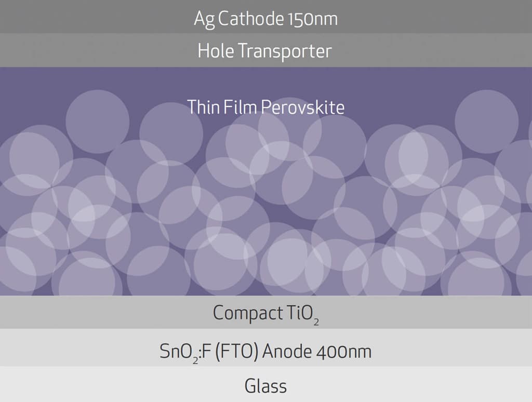
Task: Click the word "Ag" in the top layer
Action: coord(204,19)
